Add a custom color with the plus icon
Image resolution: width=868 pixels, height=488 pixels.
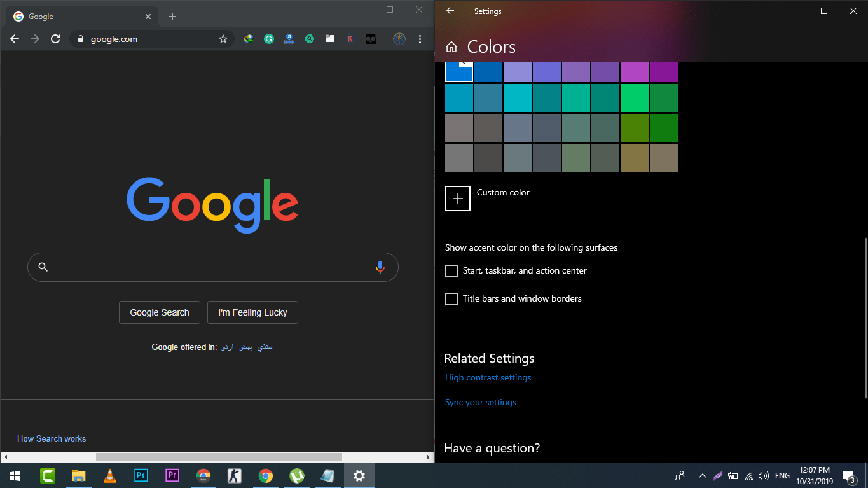click(x=458, y=199)
